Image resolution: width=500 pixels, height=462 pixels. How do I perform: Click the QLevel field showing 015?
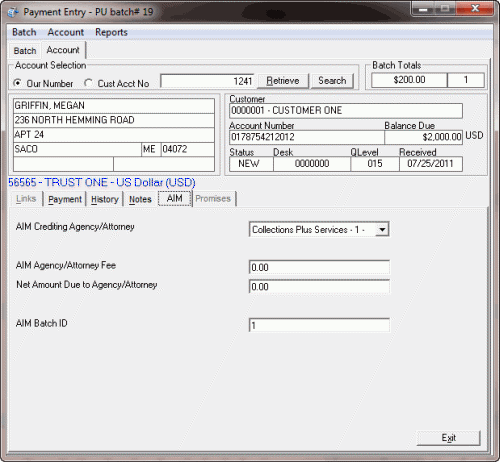375,164
